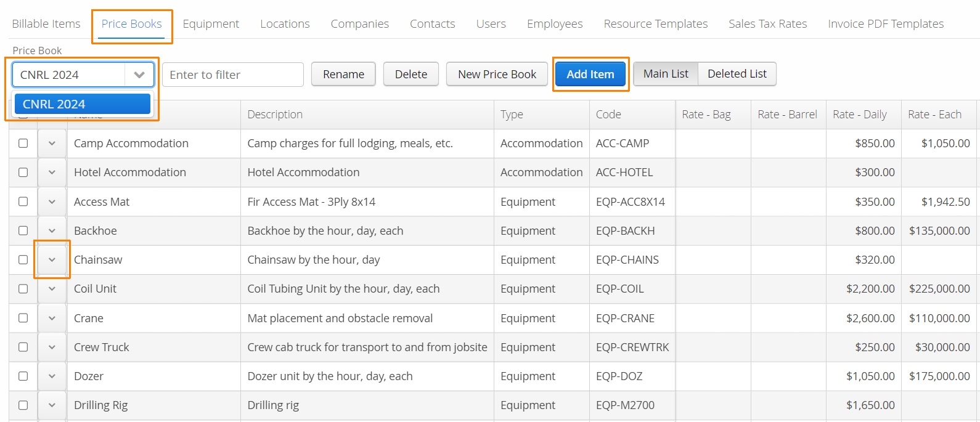Open the Employees tab
980x422 pixels.
pos(555,23)
